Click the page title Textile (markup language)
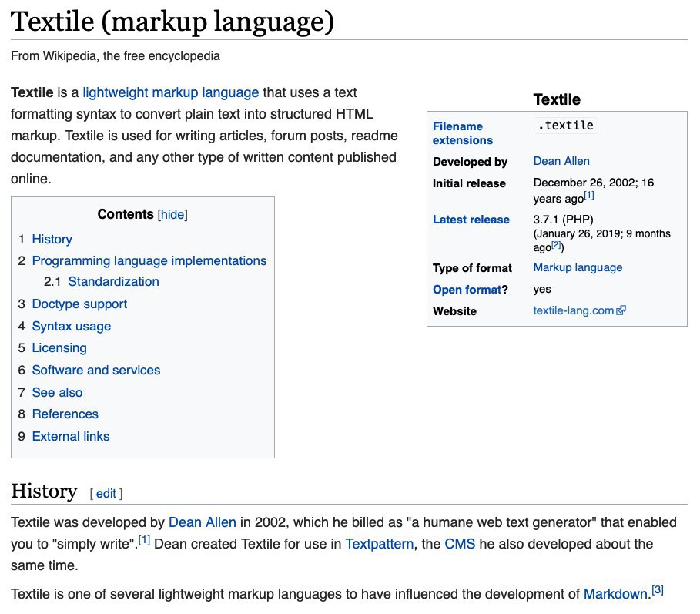700x614 pixels. 172,22
